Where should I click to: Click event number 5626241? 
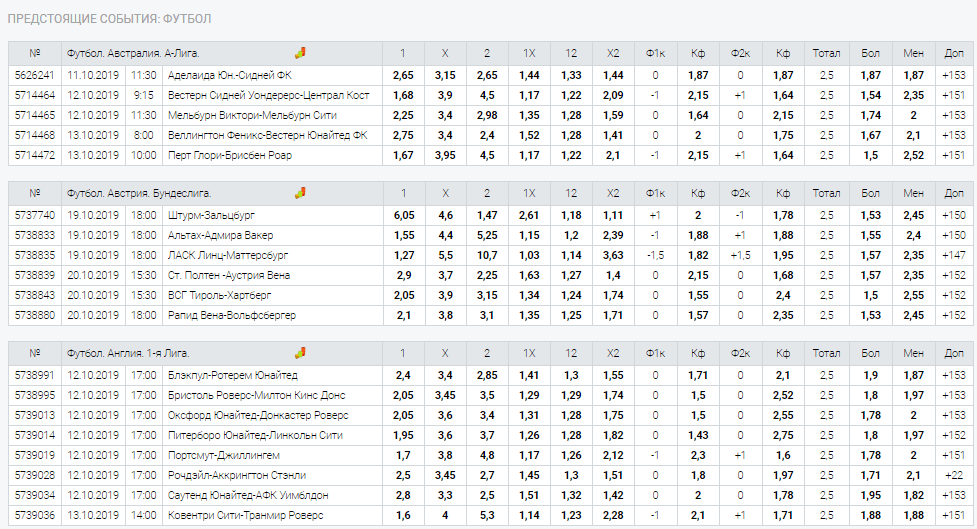pyautogui.click(x=35, y=75)
